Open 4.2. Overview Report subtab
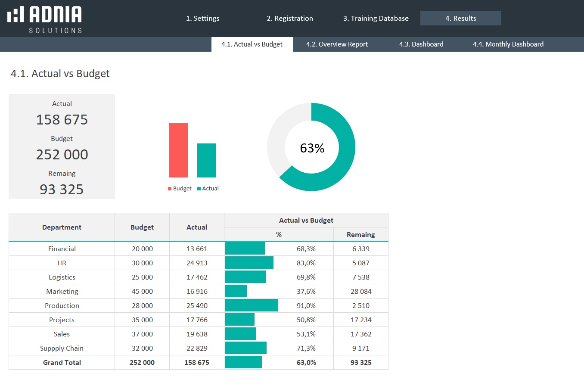 tap(337, 44)
